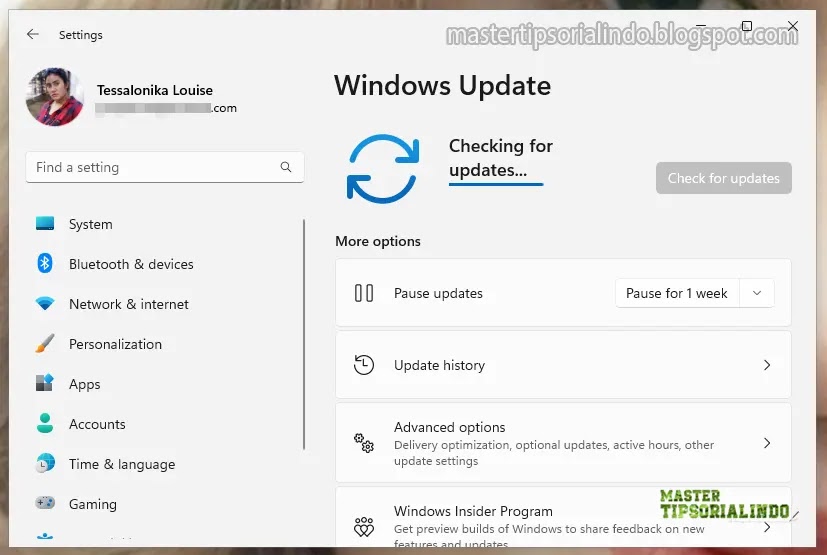The height and width of the screenshot is (555, 827).
Task: Click Checking for updates status text
Action: coord(501,158)
